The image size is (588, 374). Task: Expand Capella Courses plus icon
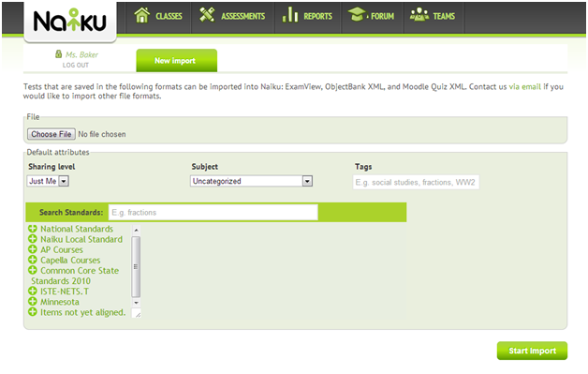(33, 260)
